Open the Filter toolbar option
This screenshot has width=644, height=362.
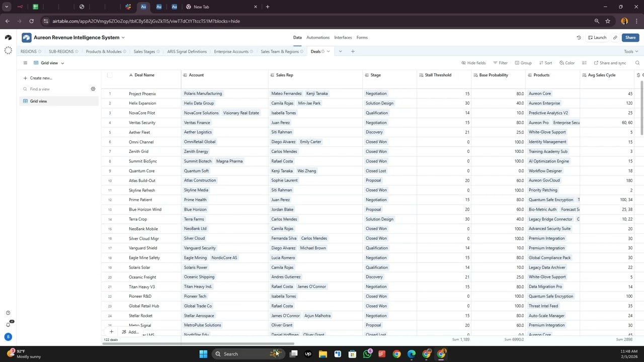pos(500,63)
